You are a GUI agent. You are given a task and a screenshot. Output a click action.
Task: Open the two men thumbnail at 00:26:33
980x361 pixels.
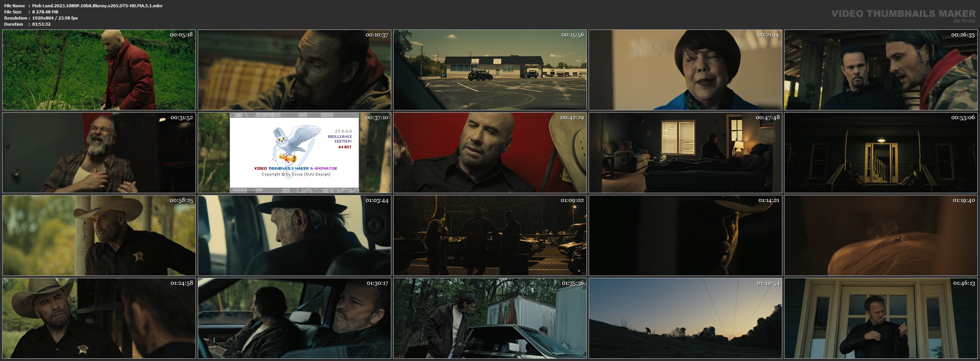pos(880,70)
